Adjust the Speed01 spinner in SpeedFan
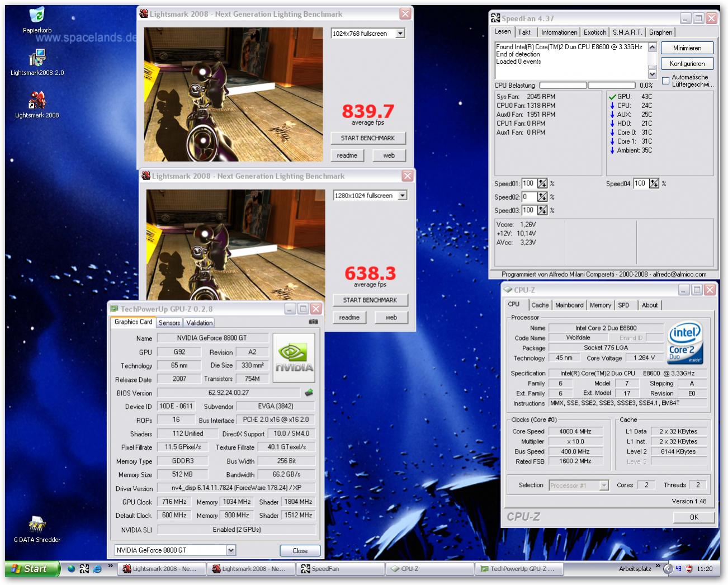The image size is (728, 585). [542, 183]
